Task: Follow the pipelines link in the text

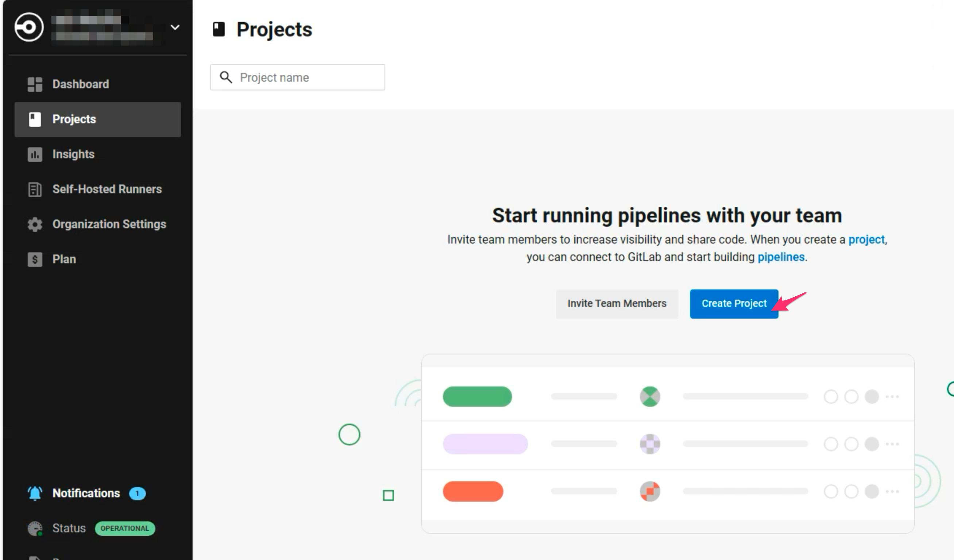Action: 781,257
